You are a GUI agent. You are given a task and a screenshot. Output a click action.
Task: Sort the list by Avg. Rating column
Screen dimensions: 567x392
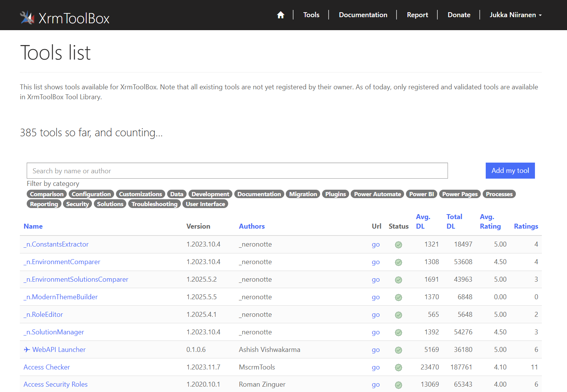point(490,221)
